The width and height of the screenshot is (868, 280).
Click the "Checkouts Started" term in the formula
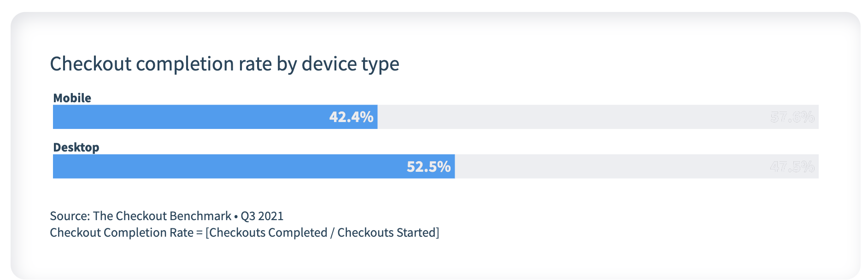tap(387, 233)
